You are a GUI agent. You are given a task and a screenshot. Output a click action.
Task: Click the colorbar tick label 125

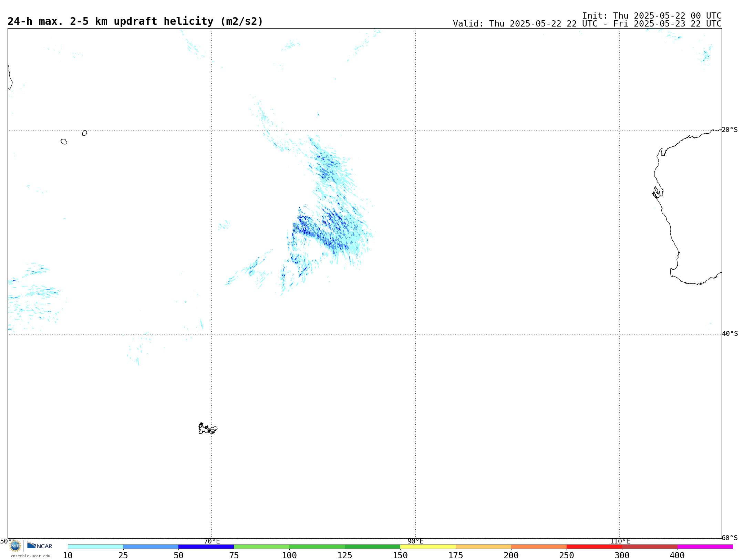[345, 556]
